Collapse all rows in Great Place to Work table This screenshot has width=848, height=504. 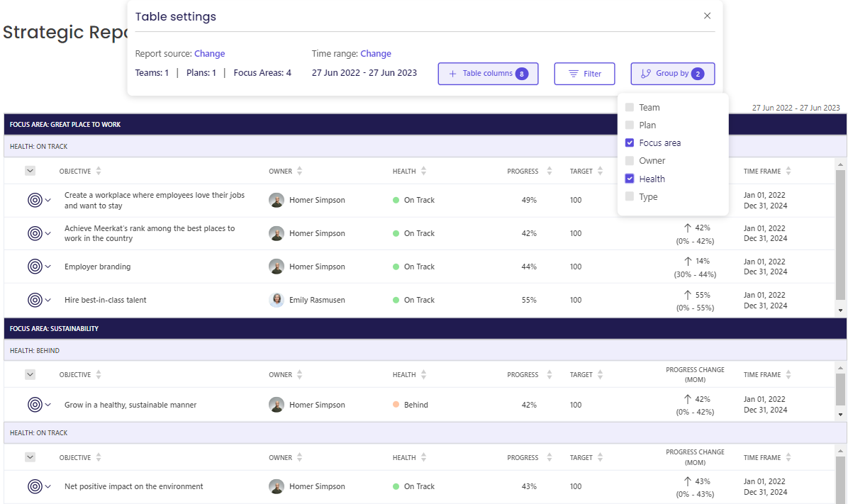(30, 171)
